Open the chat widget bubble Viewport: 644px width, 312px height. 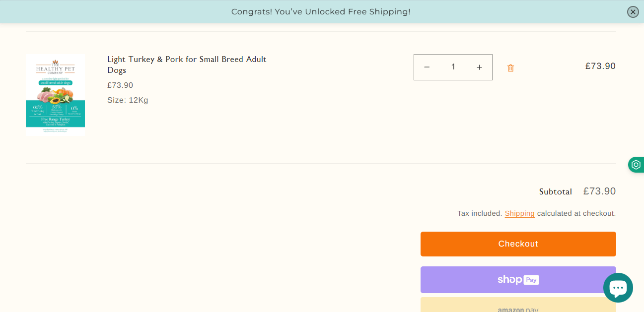[x=618, y=287]
